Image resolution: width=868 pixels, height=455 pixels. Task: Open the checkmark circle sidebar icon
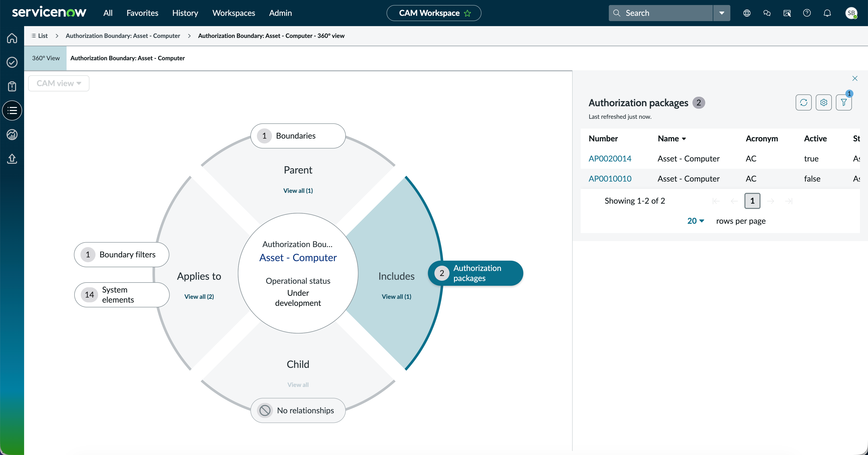pyautogui.click(x=12, y=62)
